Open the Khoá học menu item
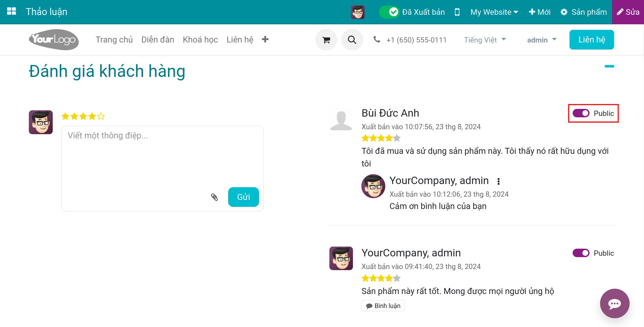 (x=200, y=40)
